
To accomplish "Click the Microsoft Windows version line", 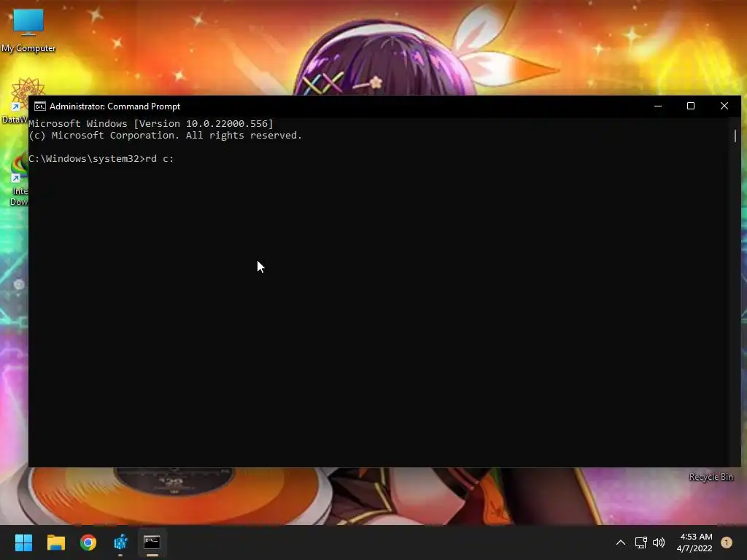I will pos(151,124).
